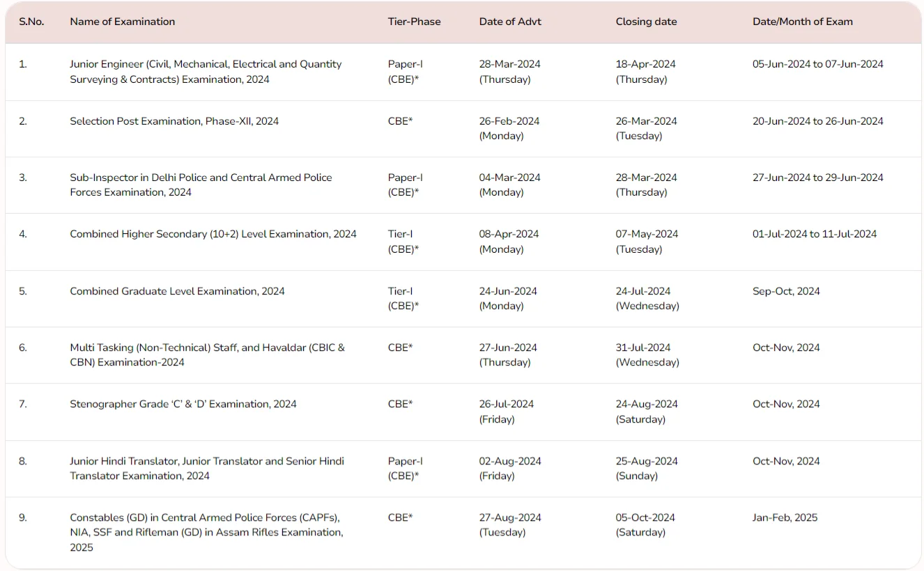This screenshot has height=571, width=924.
Task: Select the closing date 07-May-2024 cell
Action: [x=646, y=241]
